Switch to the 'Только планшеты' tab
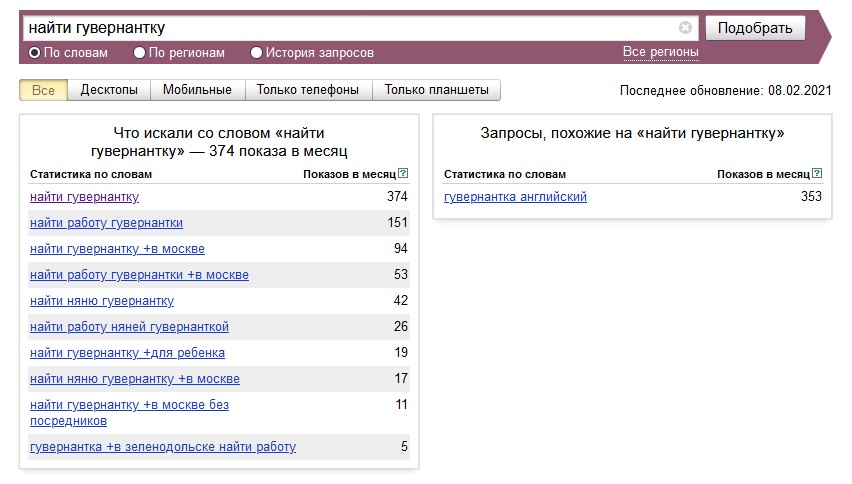 (436, 90)
